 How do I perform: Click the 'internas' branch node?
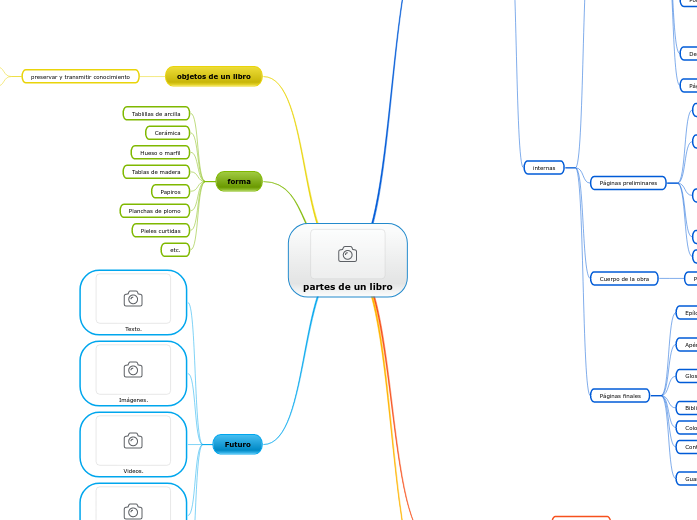(544, 168)
